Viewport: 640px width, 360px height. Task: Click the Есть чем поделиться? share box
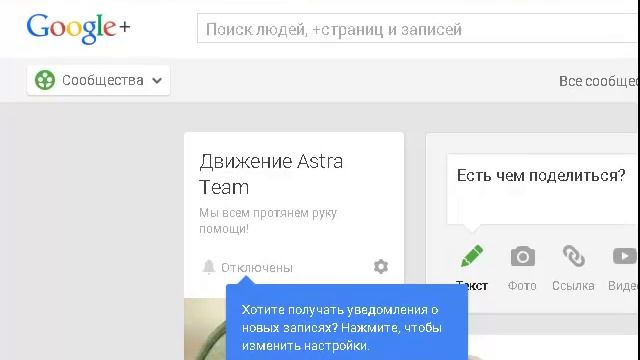[x=543, y=189]
